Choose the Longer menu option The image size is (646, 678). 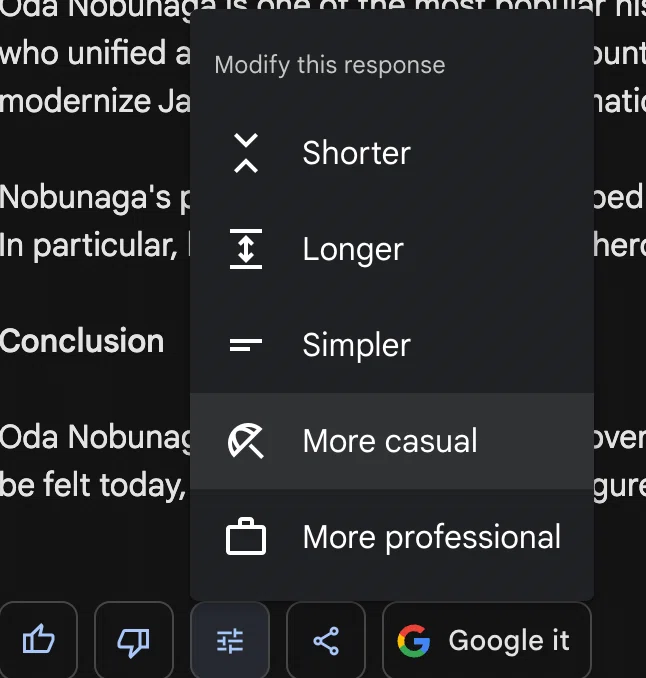pos(392,249)
